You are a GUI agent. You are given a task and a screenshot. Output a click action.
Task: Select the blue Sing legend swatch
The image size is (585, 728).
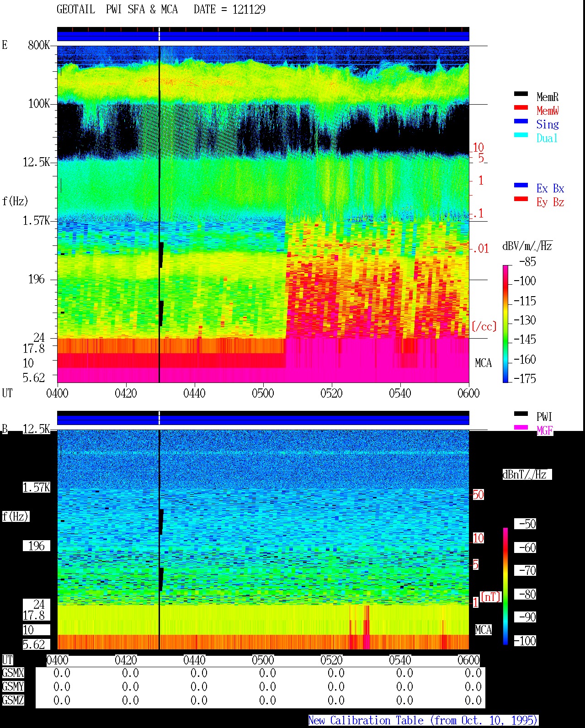click(x=521, y=122)
